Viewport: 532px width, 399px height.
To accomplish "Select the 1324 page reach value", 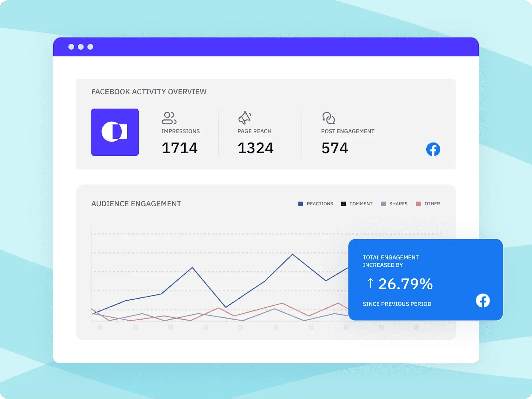I will (255, 148).
